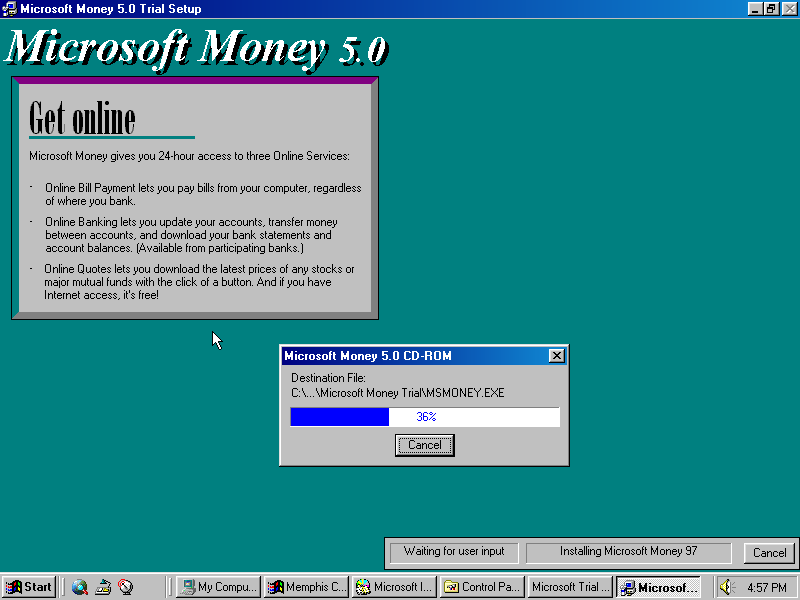Click the Online Banking bullet text
Image resolution: width=800 pixels, height=600 pixels.
[x=191, y=235]
